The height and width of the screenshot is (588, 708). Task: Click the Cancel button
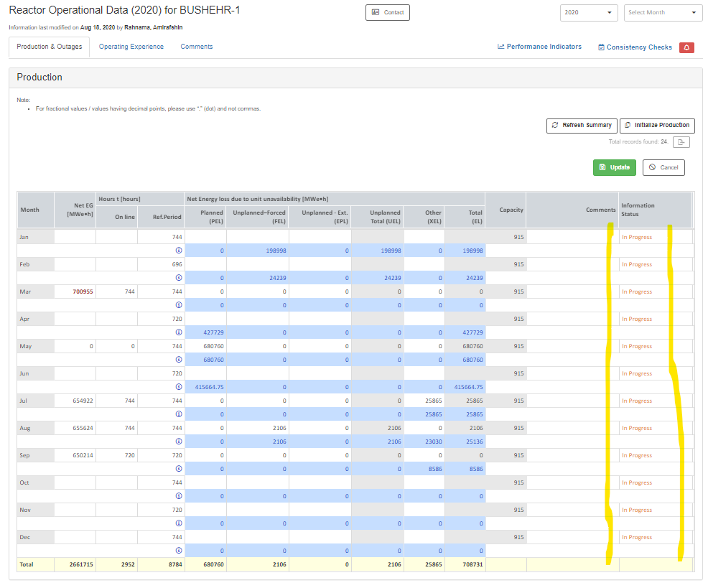[x=663, y=167]
